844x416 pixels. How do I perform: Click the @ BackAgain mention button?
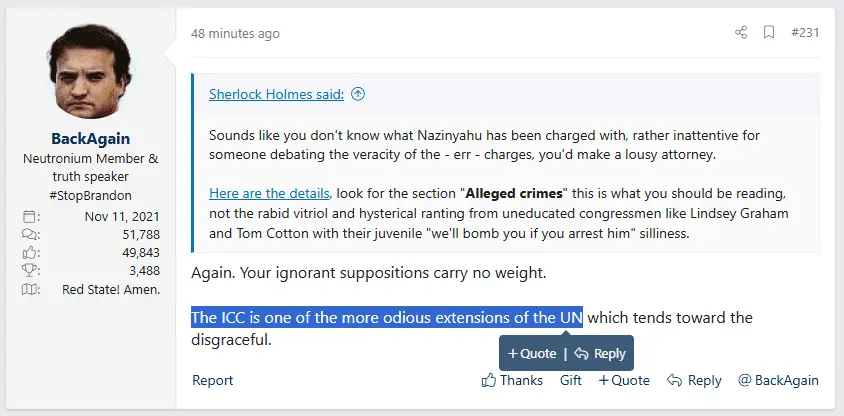click(778, 380)
